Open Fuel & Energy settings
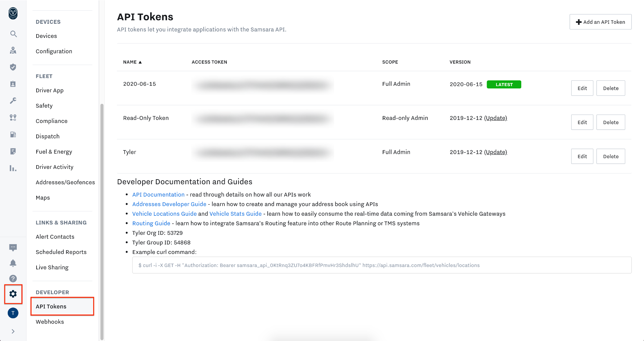Image resolution: width=644 pixels, height=341 pixels. [x=54, y=152]
